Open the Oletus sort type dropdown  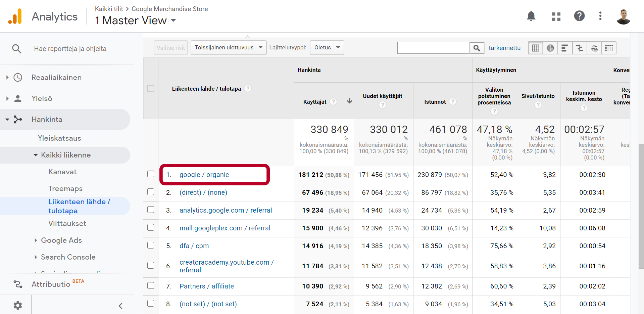click(x=327, y=48)
